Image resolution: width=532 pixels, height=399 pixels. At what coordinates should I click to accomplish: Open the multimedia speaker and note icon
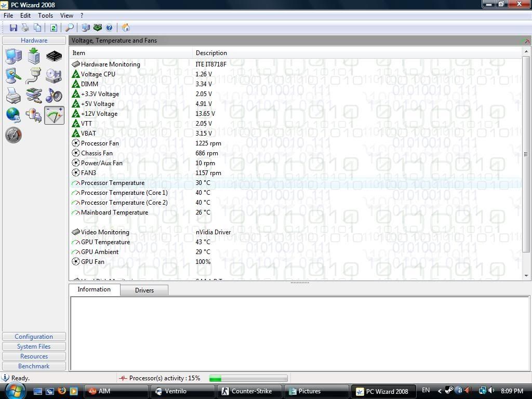pos(54,96)
